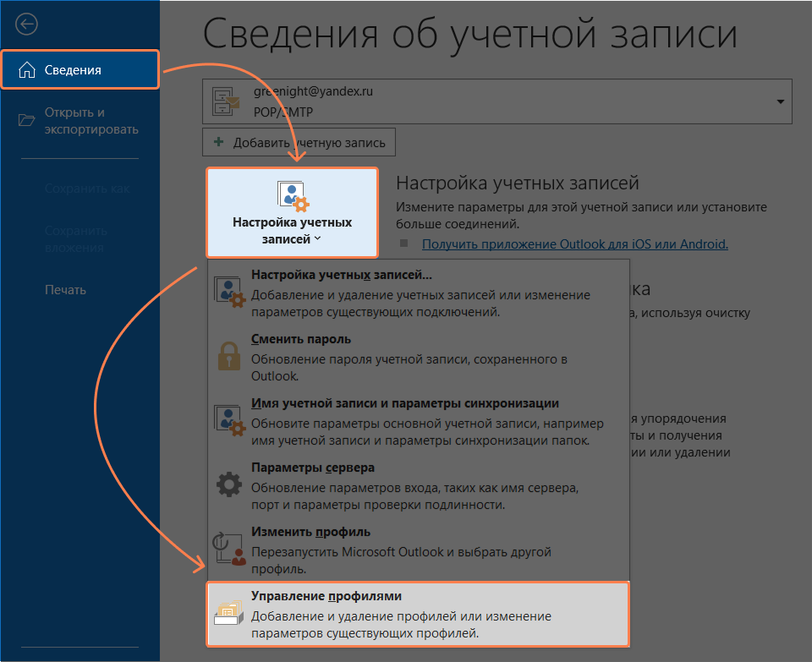The height and width of the screenshot is (662, 812).
Task: Open Получить приложение Outlook для iOS link
Action: coord(574,244)
